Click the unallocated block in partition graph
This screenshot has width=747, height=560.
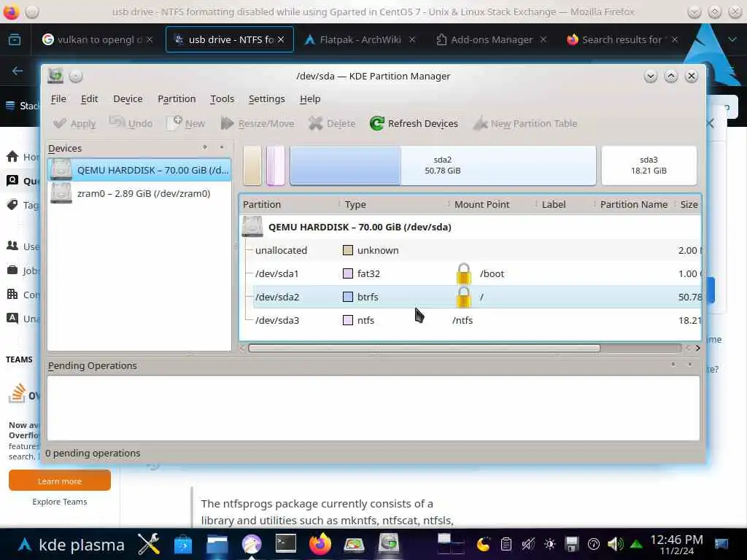(252, 166)
